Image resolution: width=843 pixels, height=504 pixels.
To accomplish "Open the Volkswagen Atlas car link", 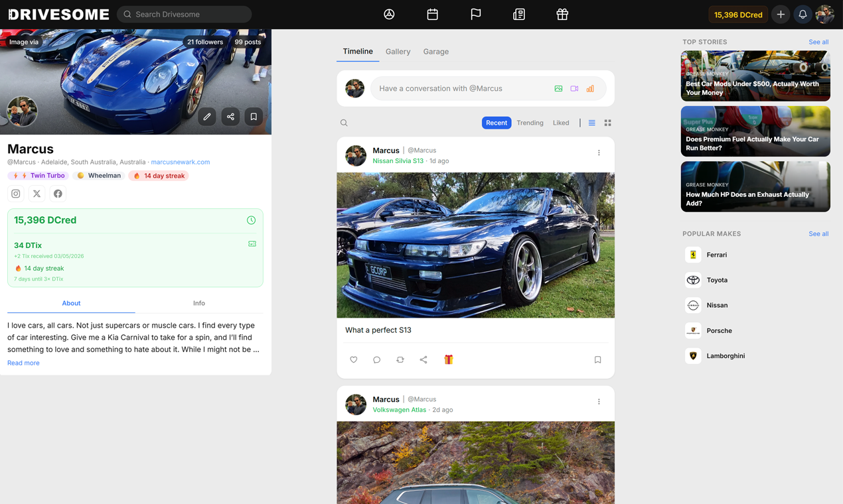I will tap(400, 410).
